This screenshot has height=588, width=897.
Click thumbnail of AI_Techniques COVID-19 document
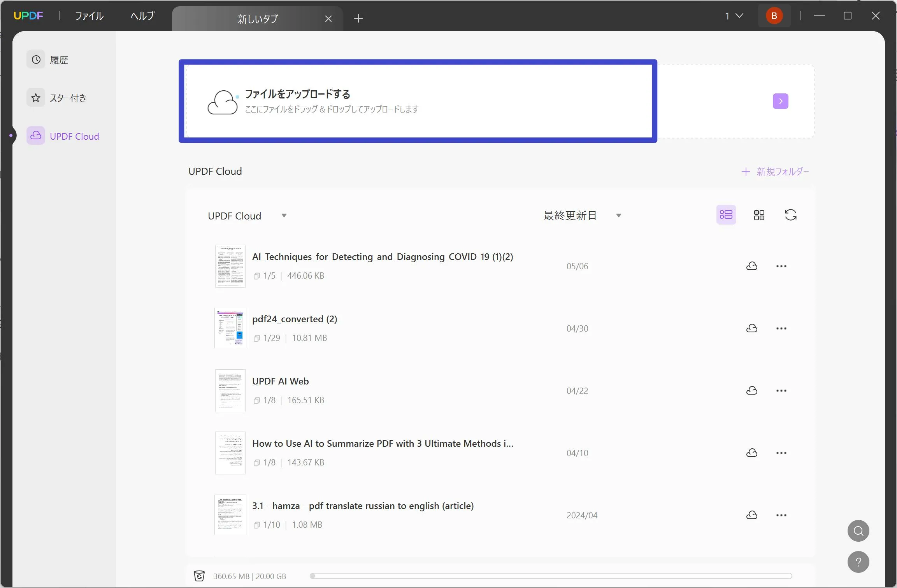(x=230, y=266)
